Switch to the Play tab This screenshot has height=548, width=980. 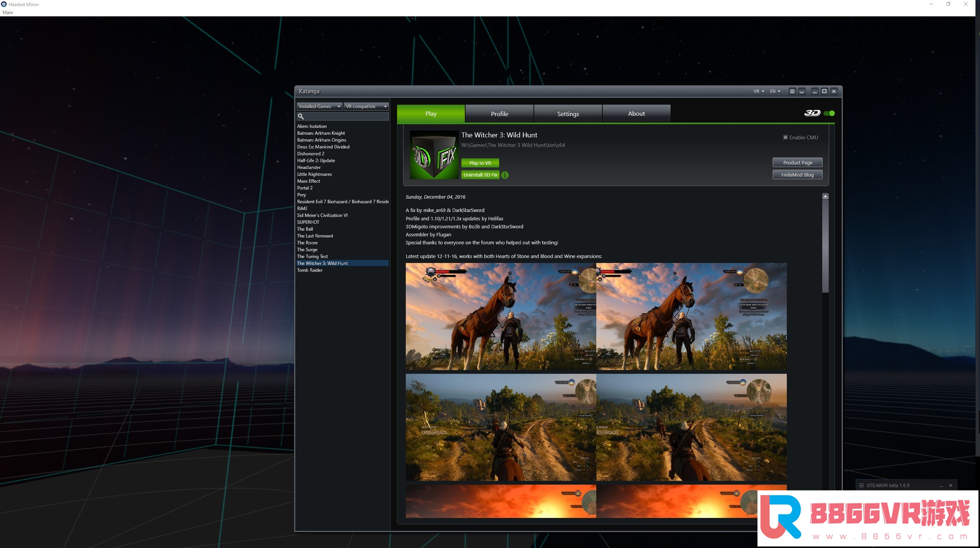[x=431, y=114]
